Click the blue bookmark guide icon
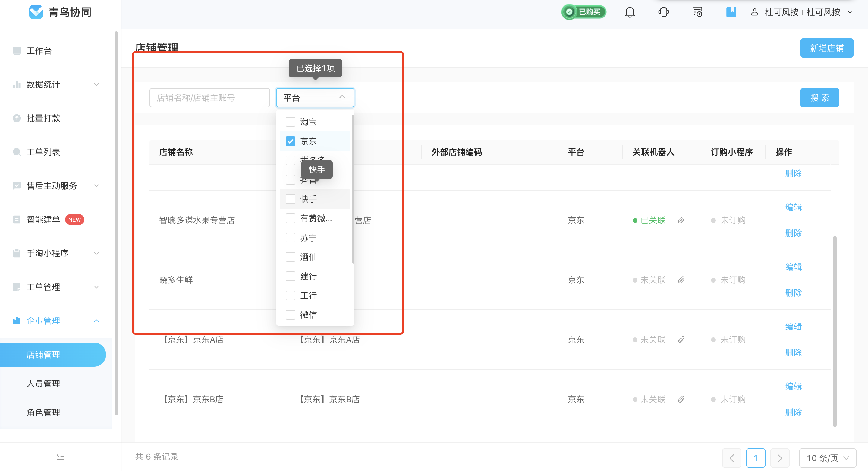Viewport: 868px width, 471px height. coord(731,12)
